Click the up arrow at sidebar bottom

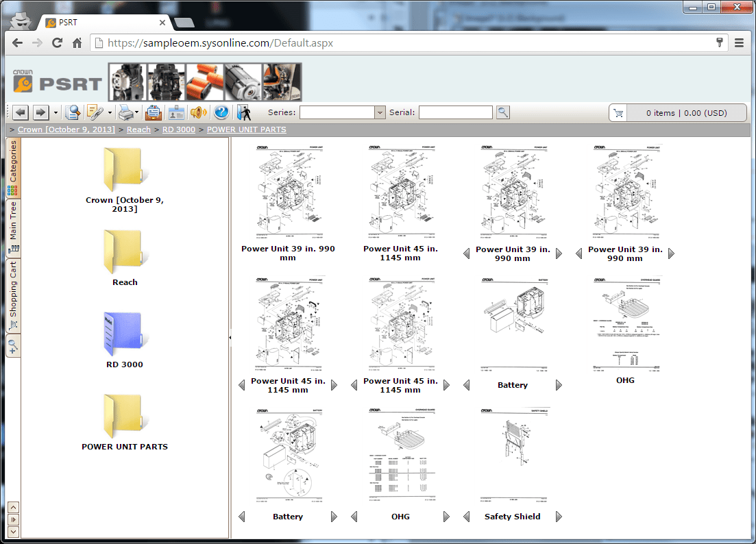(14, 508)
